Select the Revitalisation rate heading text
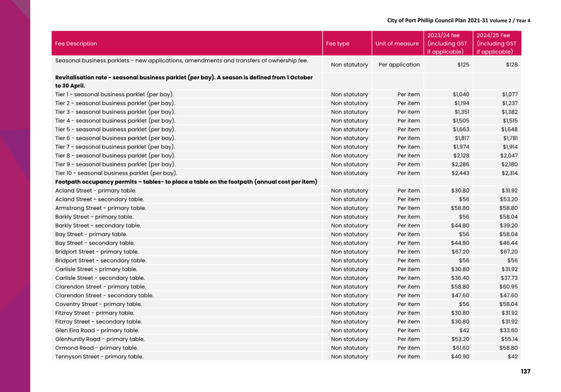 184,81
